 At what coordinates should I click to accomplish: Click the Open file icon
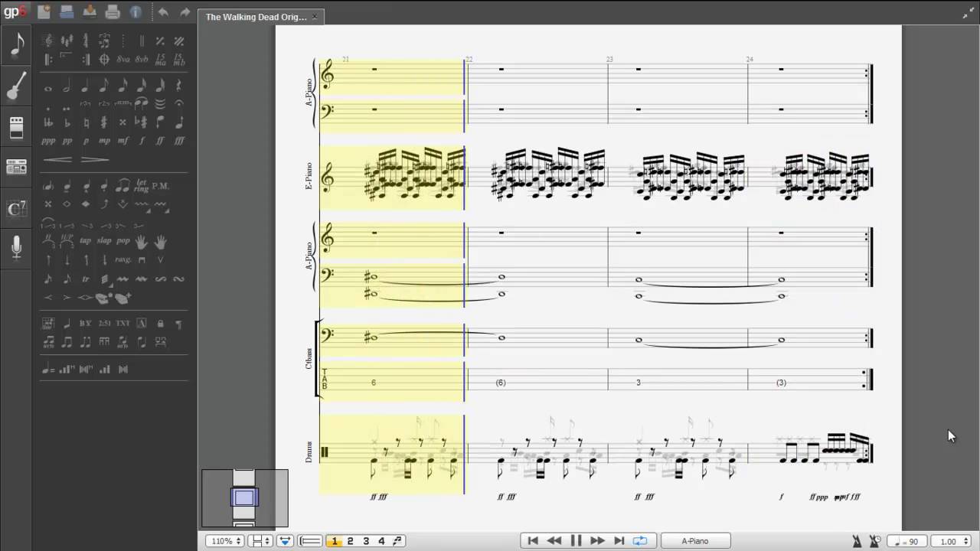(67, 11)
